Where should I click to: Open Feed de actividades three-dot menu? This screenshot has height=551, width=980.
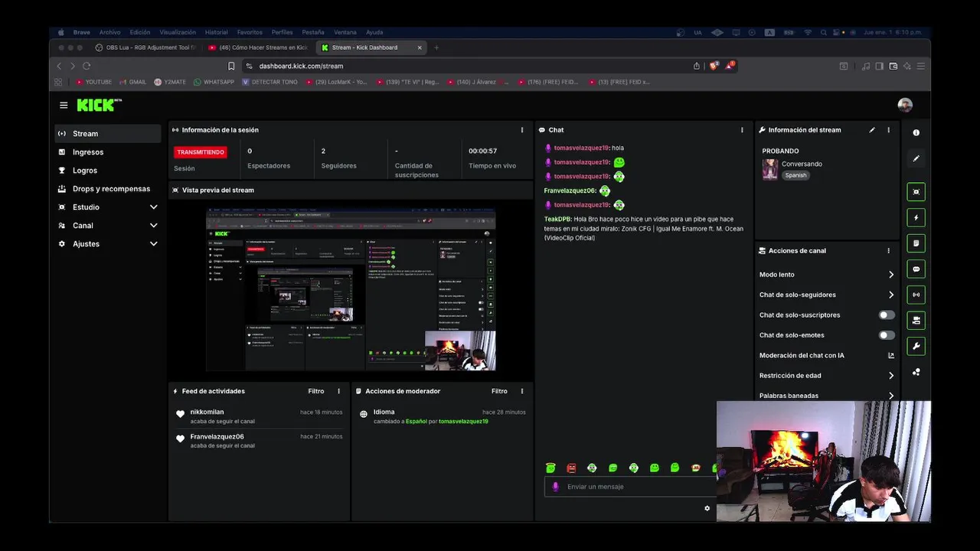(x=338, y=391)
